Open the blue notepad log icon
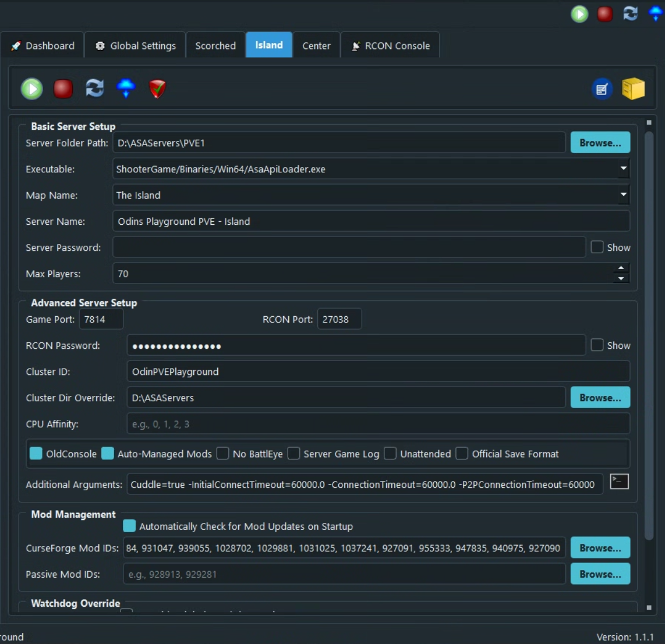The width and height of the screenshot is (665, 644). (x=602, y=89)
